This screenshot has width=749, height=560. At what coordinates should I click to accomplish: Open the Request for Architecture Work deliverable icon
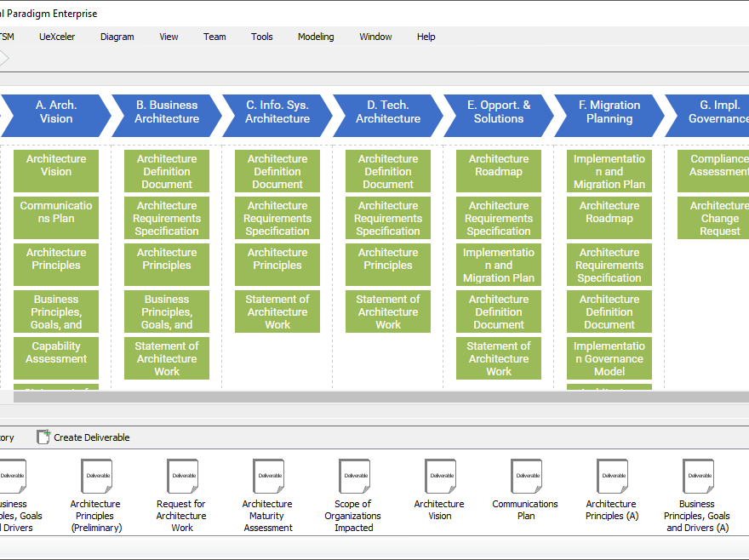coord(182,477)
